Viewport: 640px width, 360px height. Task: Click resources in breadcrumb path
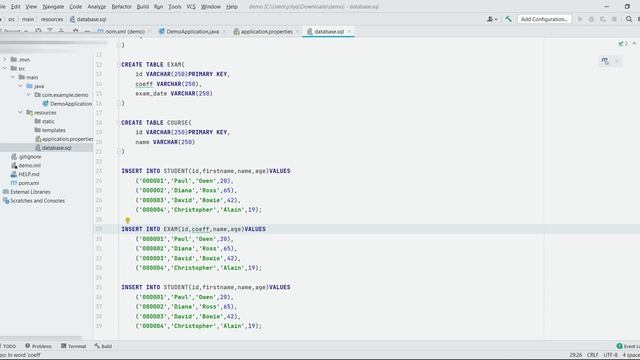pos(52,19)
